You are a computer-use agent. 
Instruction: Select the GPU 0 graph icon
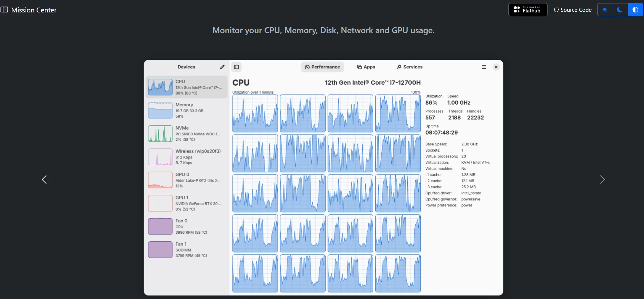coord(160,180)
